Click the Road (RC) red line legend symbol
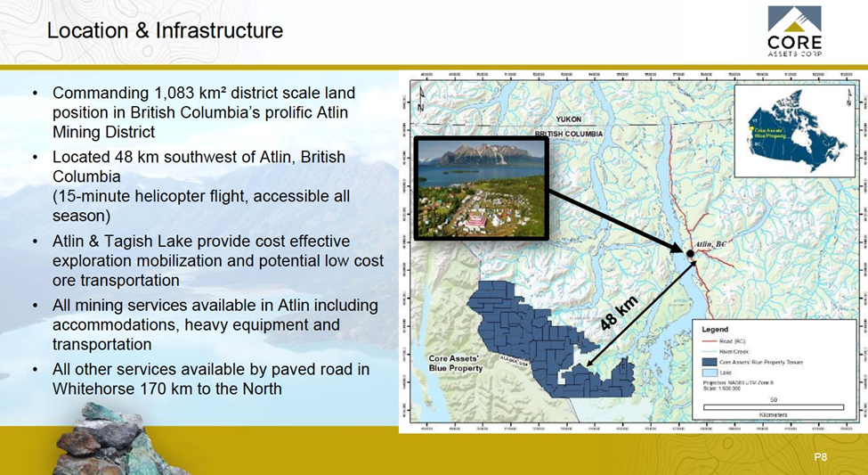The width and height of the screenshot is (868, 475). pyautogui.click(x=709, y=340)
